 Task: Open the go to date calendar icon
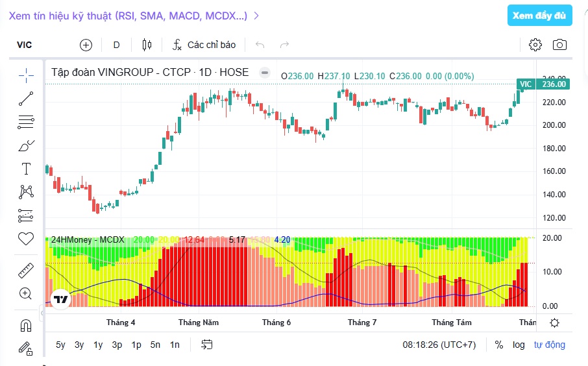tap(206, 344)
